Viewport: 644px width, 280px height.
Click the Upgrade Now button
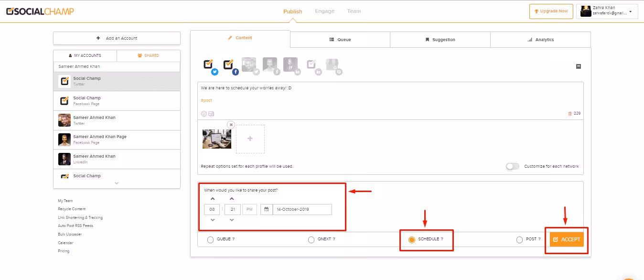pos(551,11)
